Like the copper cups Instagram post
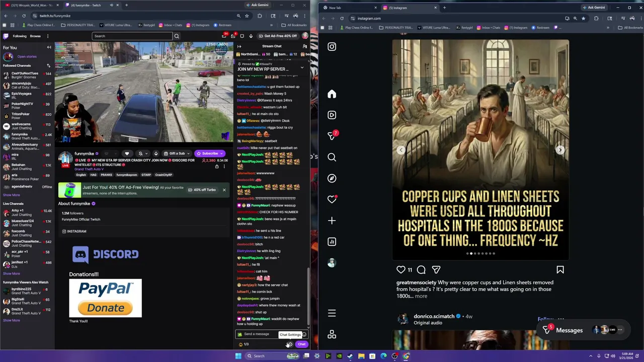The width and height of the screenshot is (644, 362). click(401, 270)
